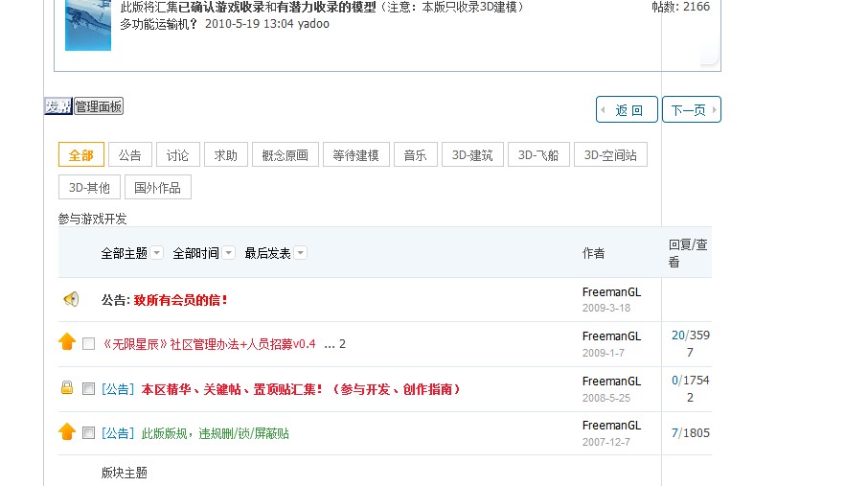Viewport: 868px width, 486px height.
Task: Select the 概念原画 category tab
Action: (x=286, y=155)
